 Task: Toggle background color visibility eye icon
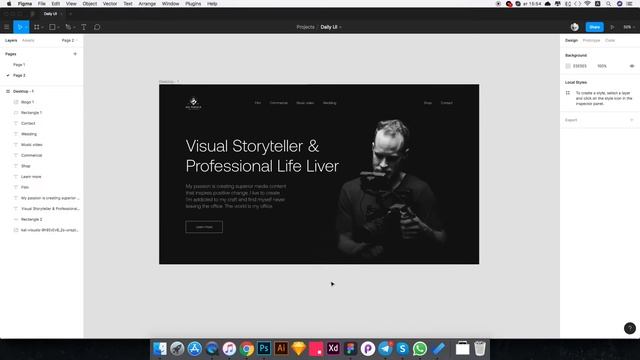632,66
